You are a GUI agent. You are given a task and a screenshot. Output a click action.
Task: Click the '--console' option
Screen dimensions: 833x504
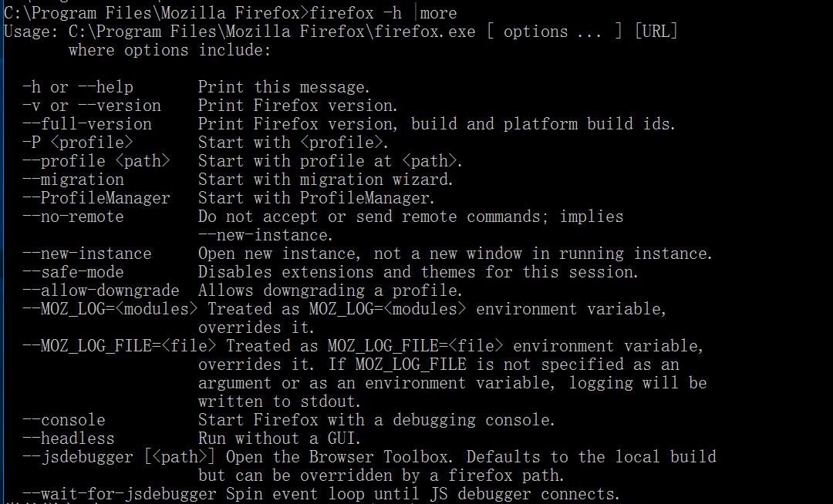coord(64,420)
